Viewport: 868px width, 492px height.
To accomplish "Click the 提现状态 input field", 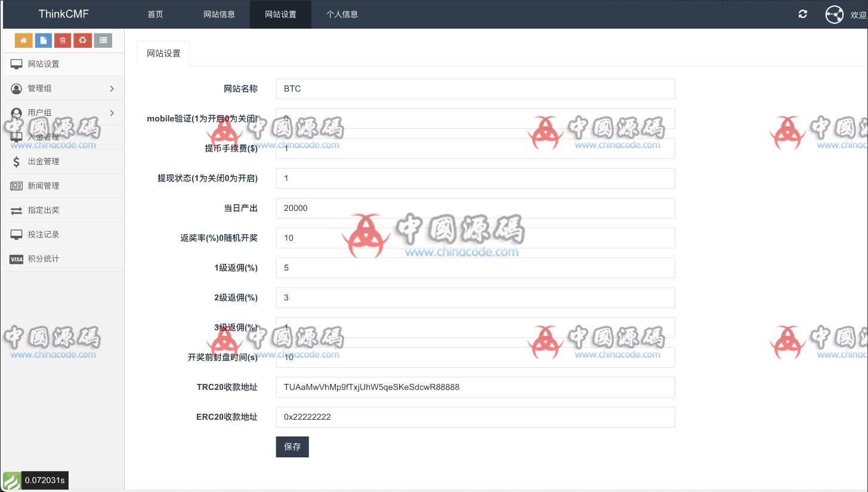I will click(475, 178).
